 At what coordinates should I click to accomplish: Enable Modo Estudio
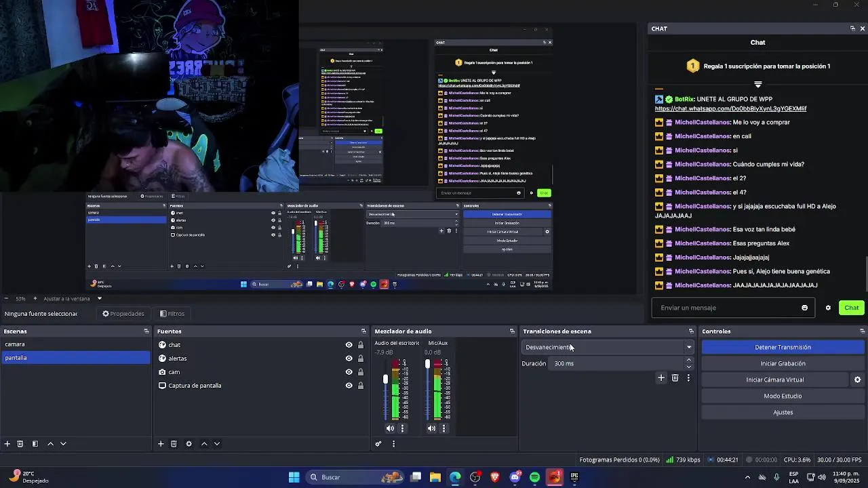coord(783,396)
